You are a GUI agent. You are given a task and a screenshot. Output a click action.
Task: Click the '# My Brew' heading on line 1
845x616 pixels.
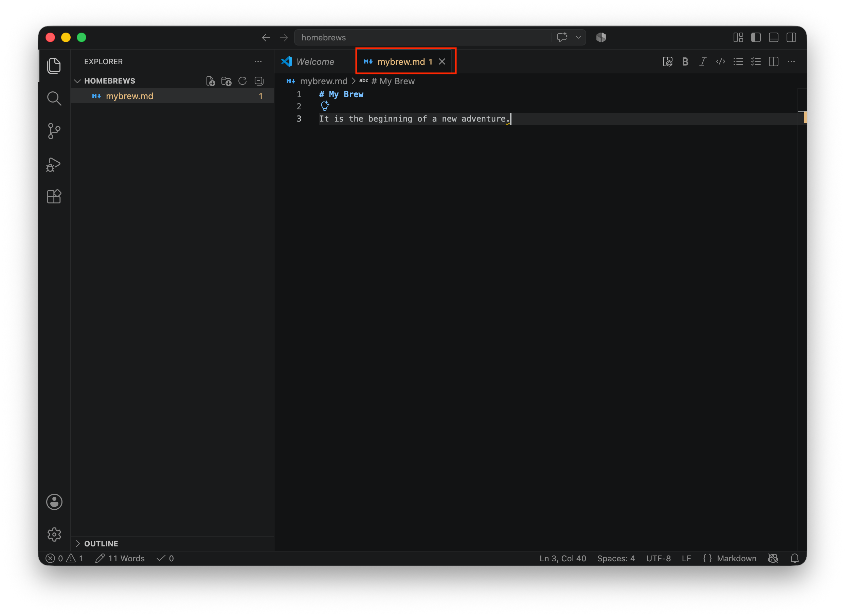click(x=341, y=95)
